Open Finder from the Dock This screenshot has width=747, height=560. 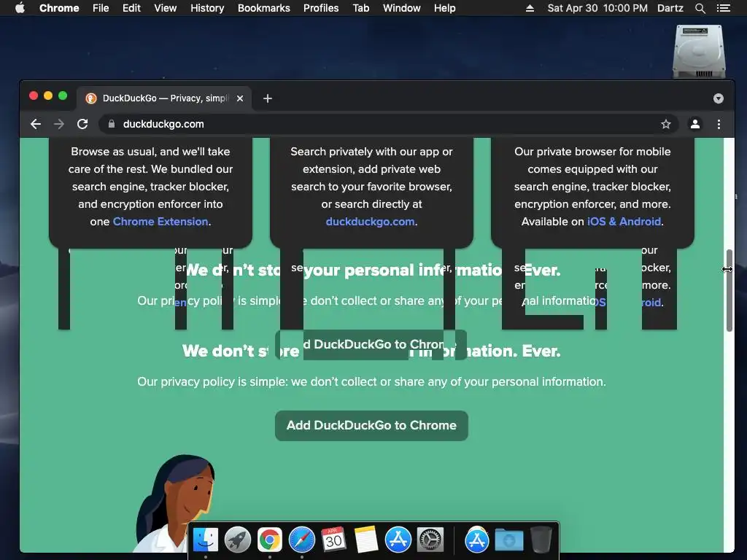pos(206,540)
